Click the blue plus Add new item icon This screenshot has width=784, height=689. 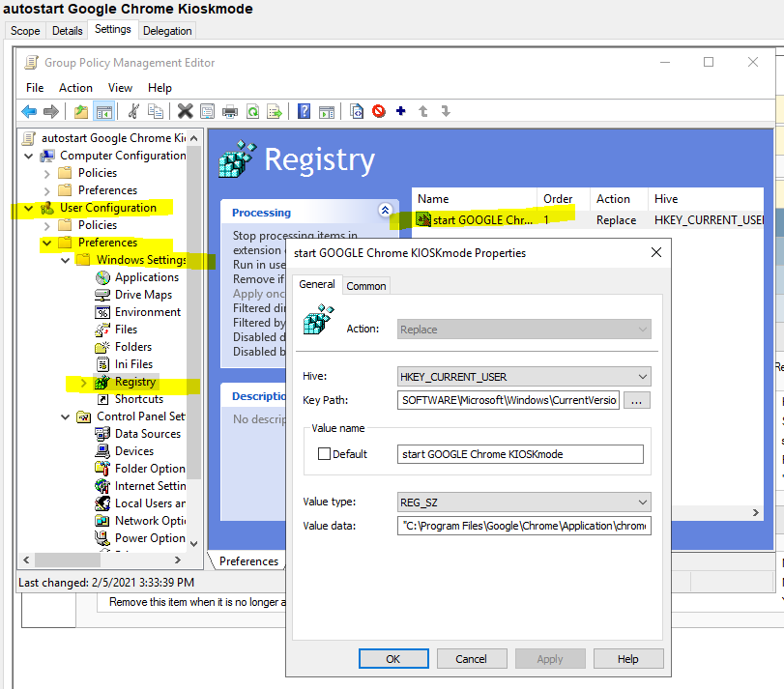(x=401, y=111)
